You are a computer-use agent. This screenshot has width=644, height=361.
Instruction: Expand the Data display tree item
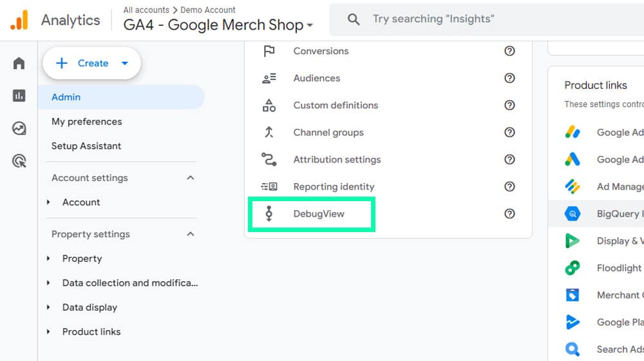pos(48,307)
